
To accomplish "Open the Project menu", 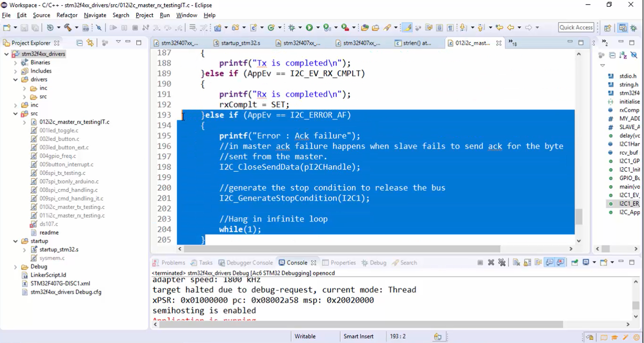I will [x=144, y=15].
